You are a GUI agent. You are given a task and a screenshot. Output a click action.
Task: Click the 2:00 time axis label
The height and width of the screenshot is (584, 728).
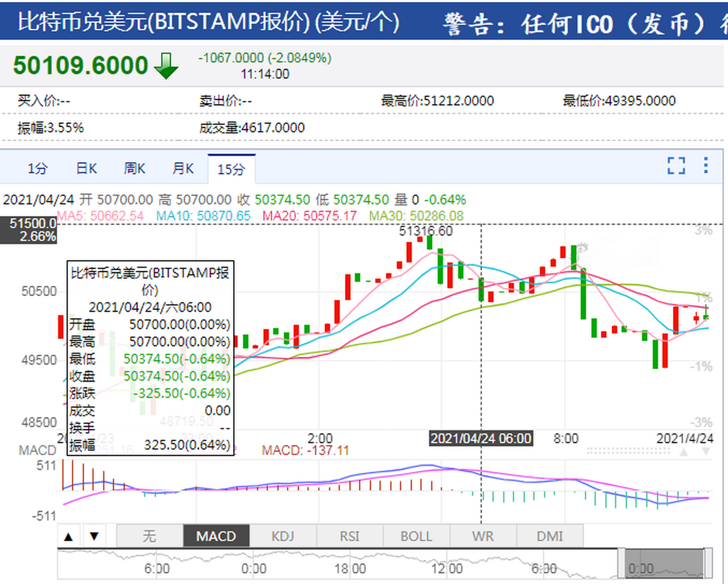coord(320,438)
